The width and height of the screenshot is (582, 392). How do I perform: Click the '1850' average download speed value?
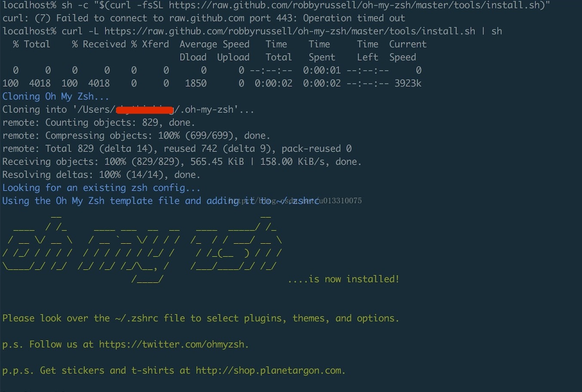[x=196, y=83]
